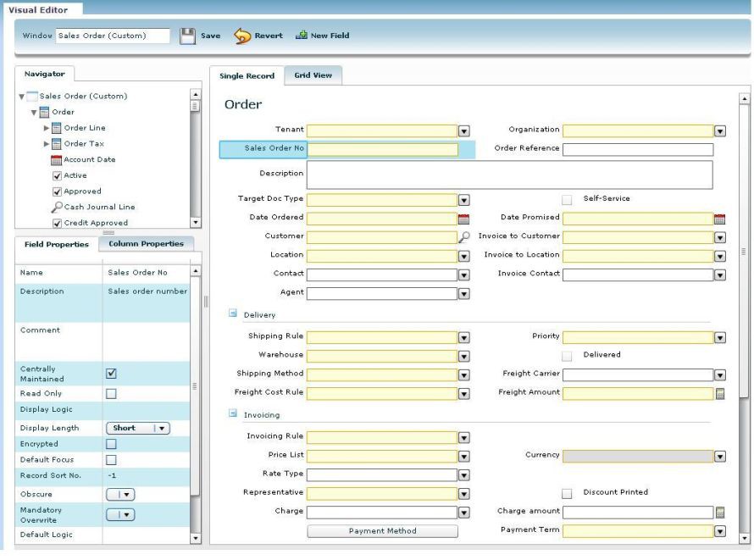
Task: Open the Charge amount calculator icon
Action: coord(719,513)
